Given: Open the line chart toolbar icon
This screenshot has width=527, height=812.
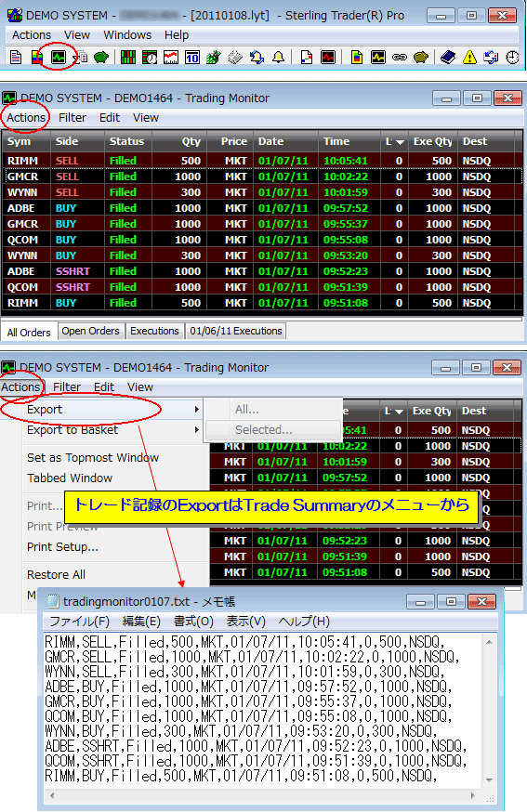Looking at the screenshot, I should (171, 57).
